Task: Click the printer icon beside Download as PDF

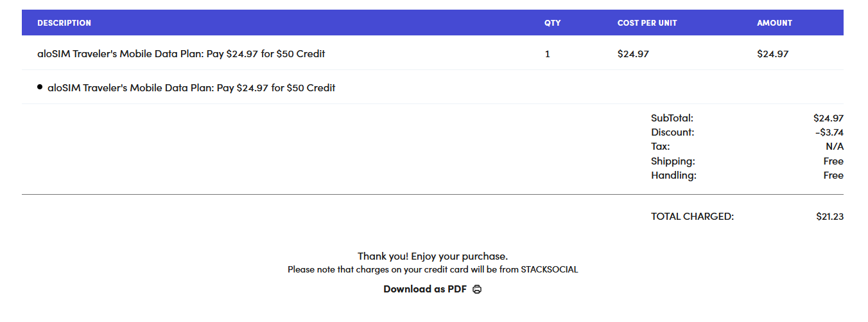Action: (477, 289)
